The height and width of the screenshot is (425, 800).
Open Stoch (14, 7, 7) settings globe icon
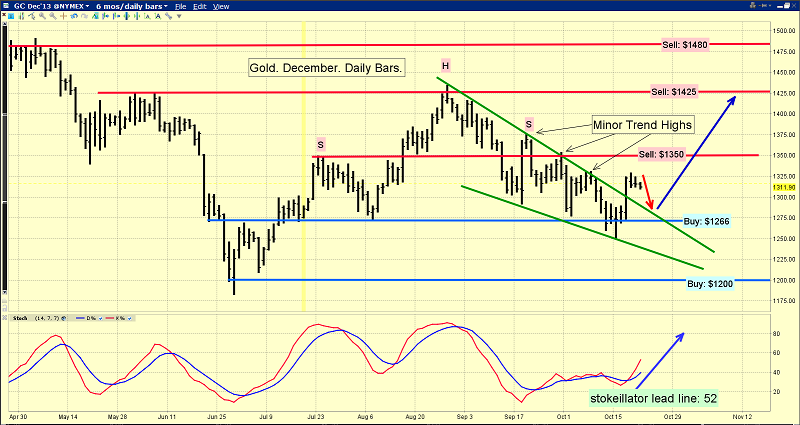click(x=63, y=318)
